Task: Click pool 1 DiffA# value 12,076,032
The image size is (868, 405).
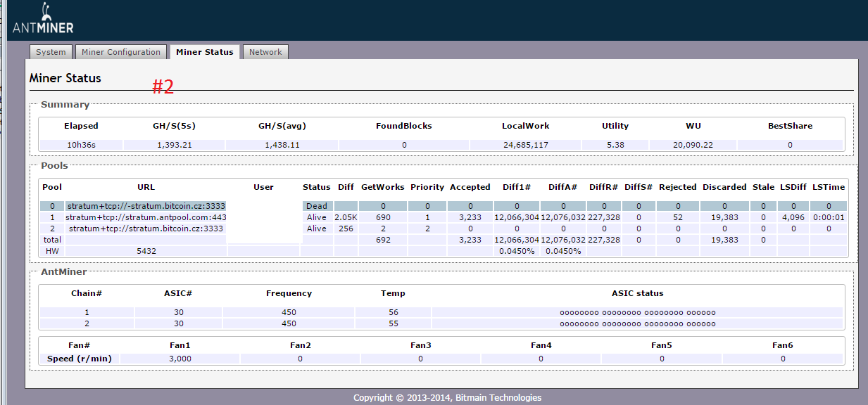Action: click(x=562, y=217)
